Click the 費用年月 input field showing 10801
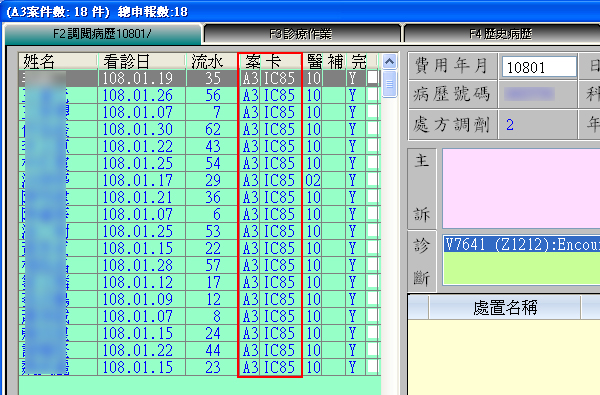 tap(539, 67)
